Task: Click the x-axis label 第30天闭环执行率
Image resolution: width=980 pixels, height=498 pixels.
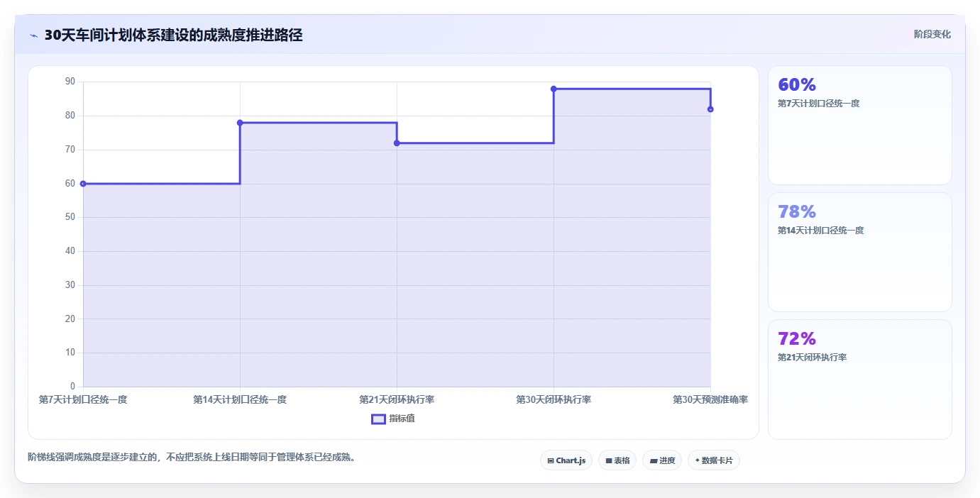Action: 554,400
